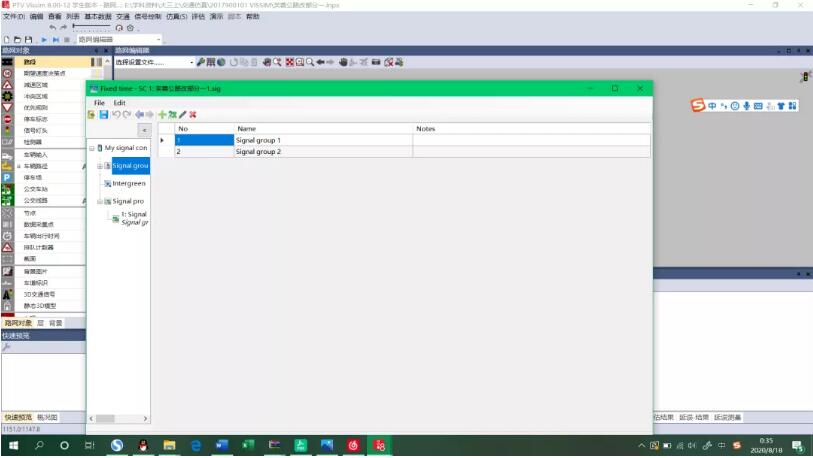This screenshot has width=813, height=458.
Task: Open the Edit menu in signal editor
Action: click(119, 103)
